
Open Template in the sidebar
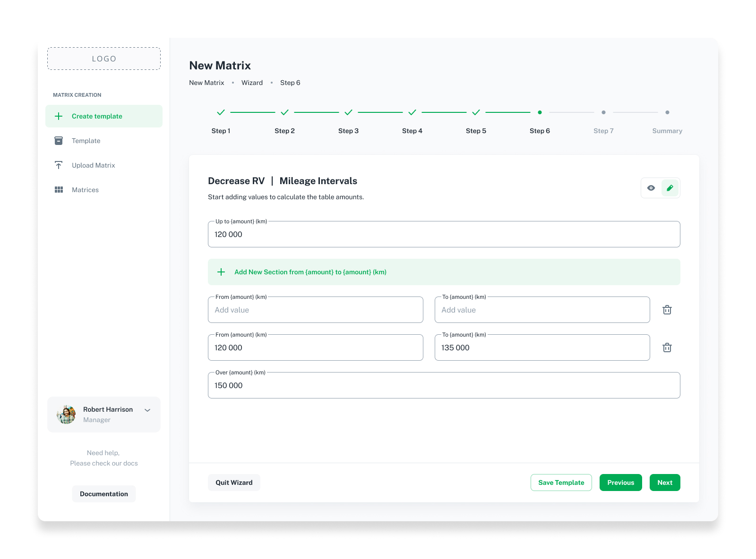[x=104, y=141]
